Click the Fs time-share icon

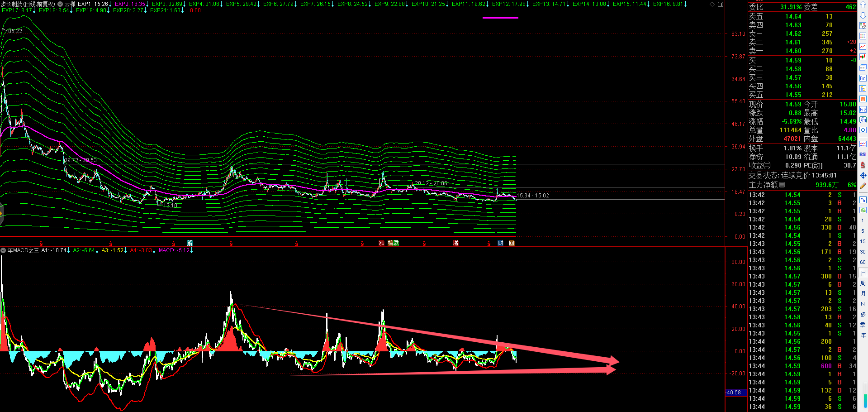[863, 200]
